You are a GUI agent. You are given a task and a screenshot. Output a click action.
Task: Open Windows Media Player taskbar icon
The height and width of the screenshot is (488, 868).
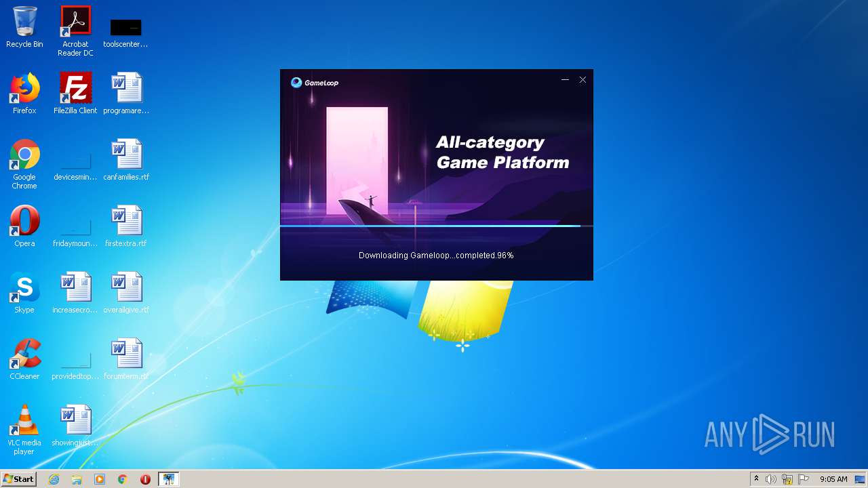pyautogui.click(x=100, y=479)
